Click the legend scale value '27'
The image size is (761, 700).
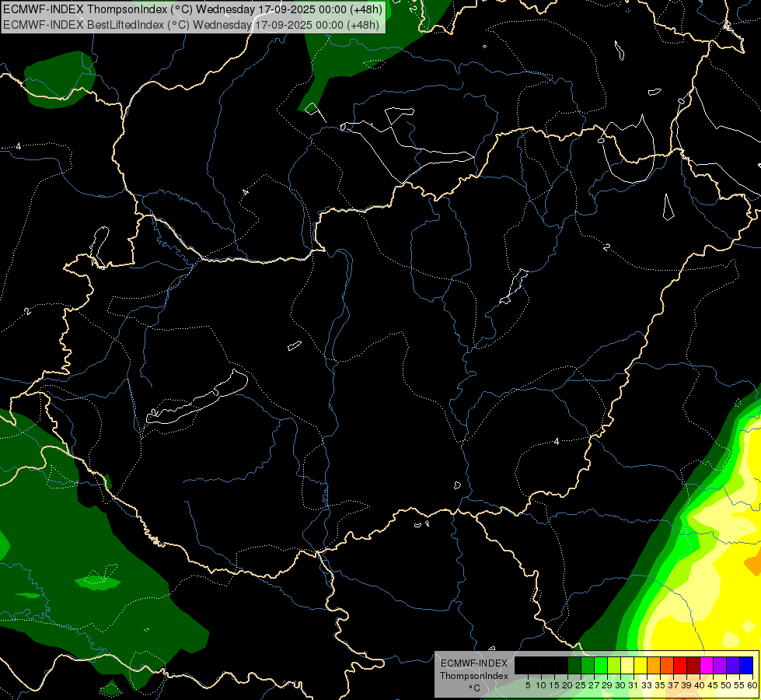pyautogui.click(x=594, y=685)
